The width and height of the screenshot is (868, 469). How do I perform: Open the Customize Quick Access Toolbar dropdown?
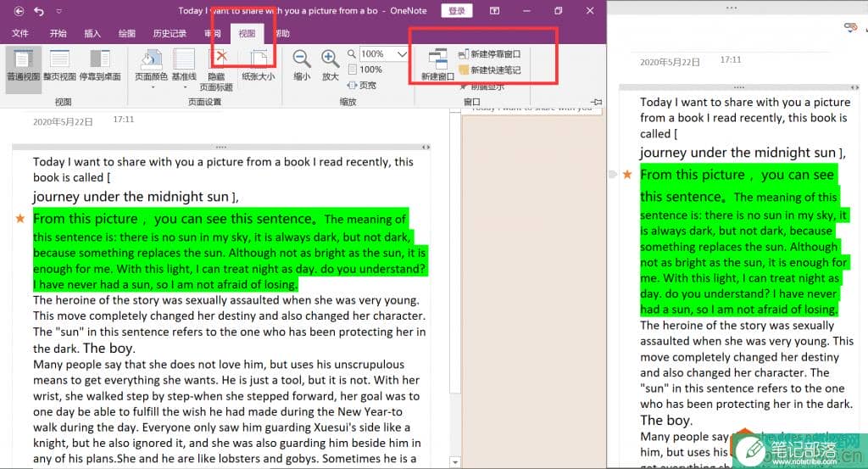tap(58, 11)
